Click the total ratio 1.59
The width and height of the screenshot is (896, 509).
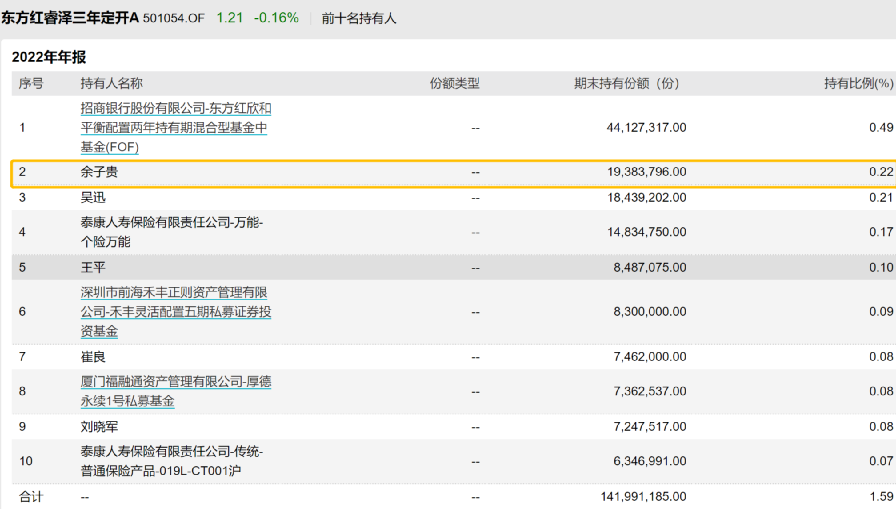[x=881, y=497]
